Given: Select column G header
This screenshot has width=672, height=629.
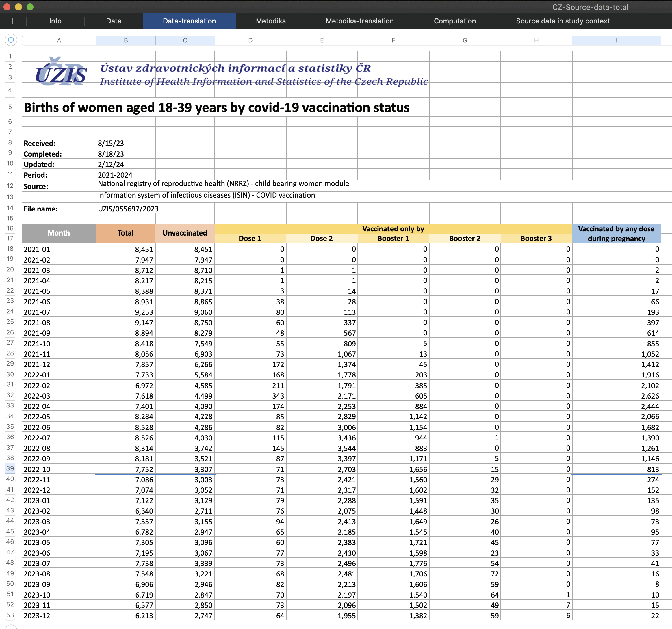Looking at the screenshot, I should coord(465,40).
